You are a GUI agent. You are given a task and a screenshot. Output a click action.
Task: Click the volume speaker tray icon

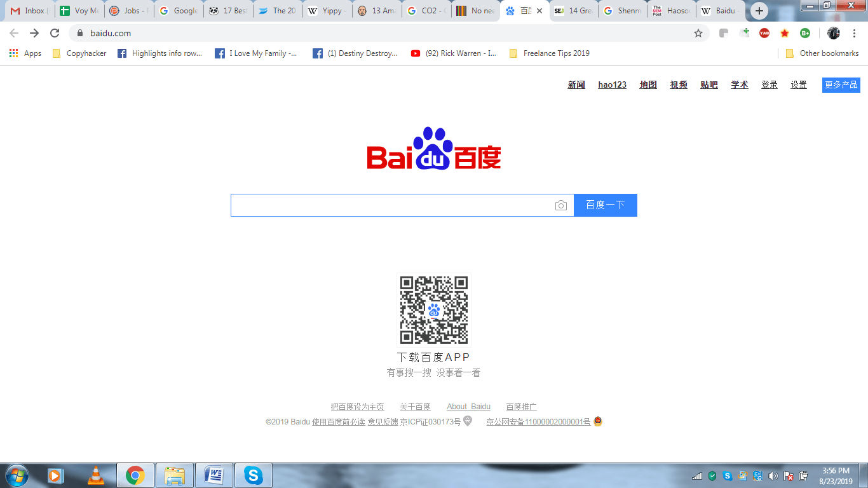pyautogui.click(x=773, y=475)
